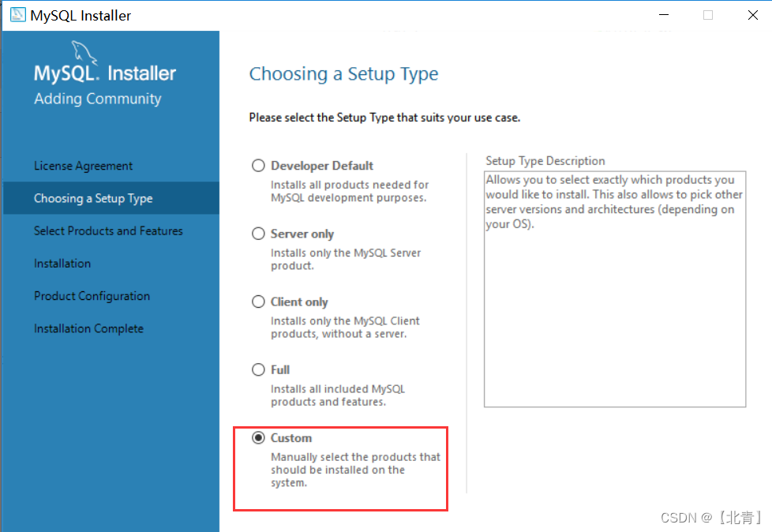Select the Client only radio button

pos(258,302)
